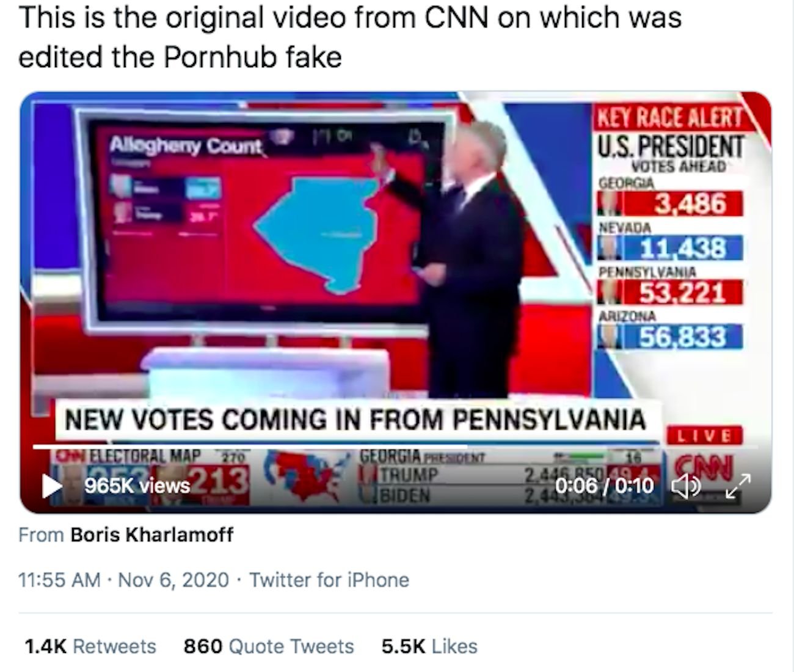The width and height of the screenshot is (794, 672).
Task: Click the video progress bar
Action: click(396, 447)
